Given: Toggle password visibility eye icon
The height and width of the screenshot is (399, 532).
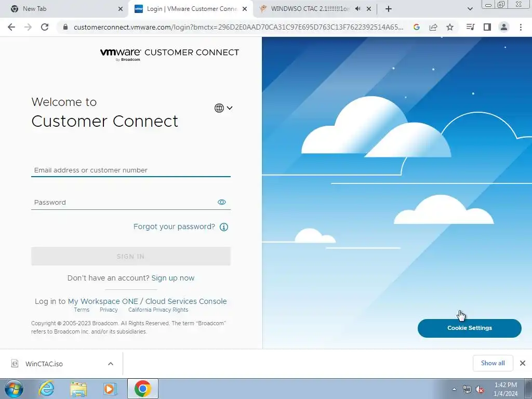Looking at the screenshot, I should click(221, 202).
